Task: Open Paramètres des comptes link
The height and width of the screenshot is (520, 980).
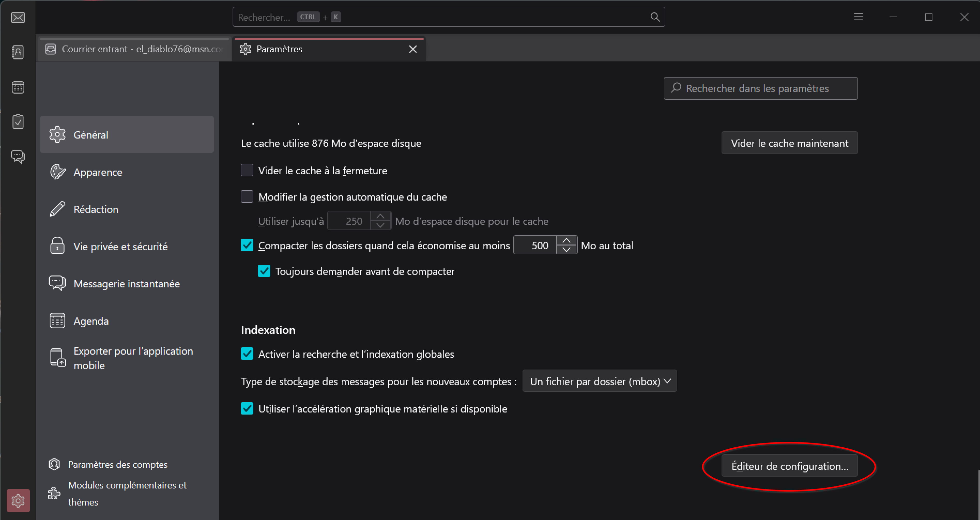Action: [x=118, y=464]
